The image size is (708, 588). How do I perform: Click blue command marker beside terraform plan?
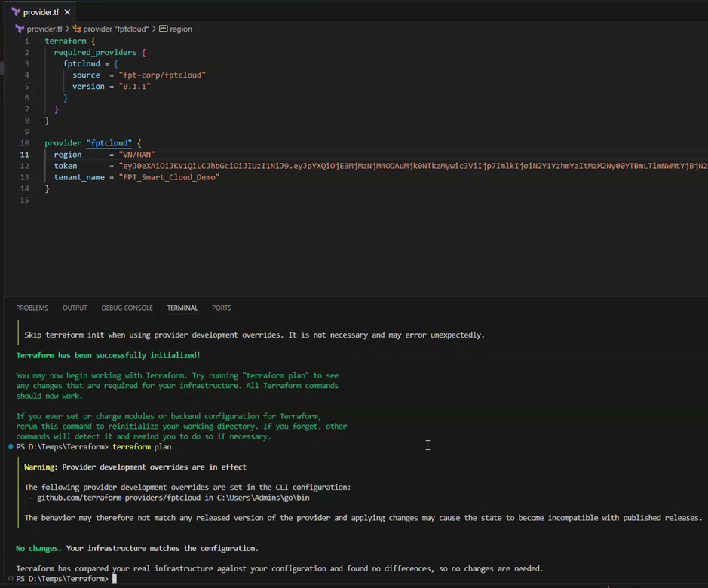click(11, 447)
